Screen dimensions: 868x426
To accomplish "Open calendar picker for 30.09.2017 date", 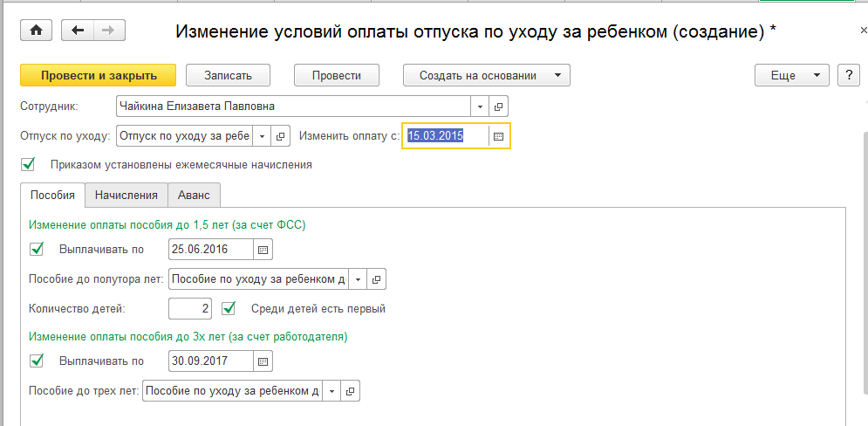I will [x=263, y=360].
